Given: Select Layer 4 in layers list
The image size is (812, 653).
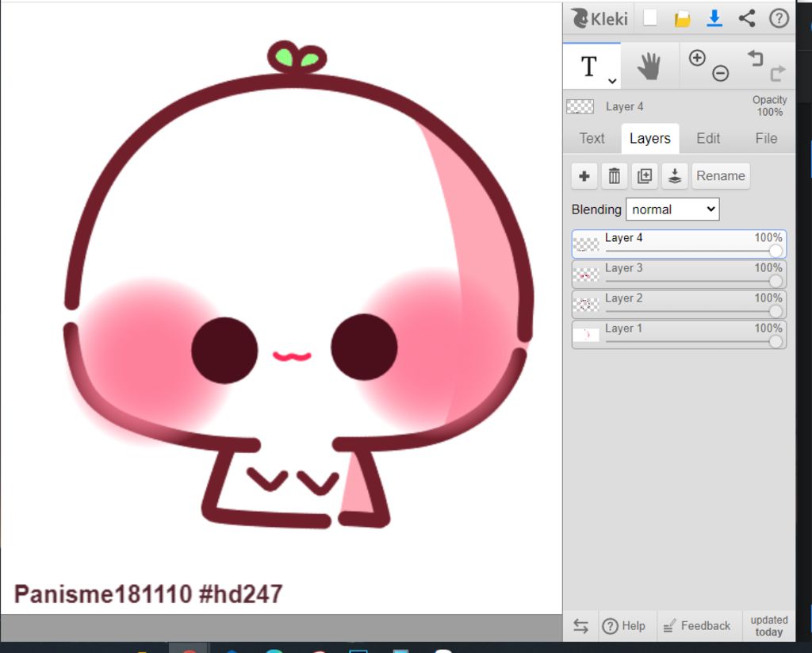Looking at the screenshot, I should point(679,244).
